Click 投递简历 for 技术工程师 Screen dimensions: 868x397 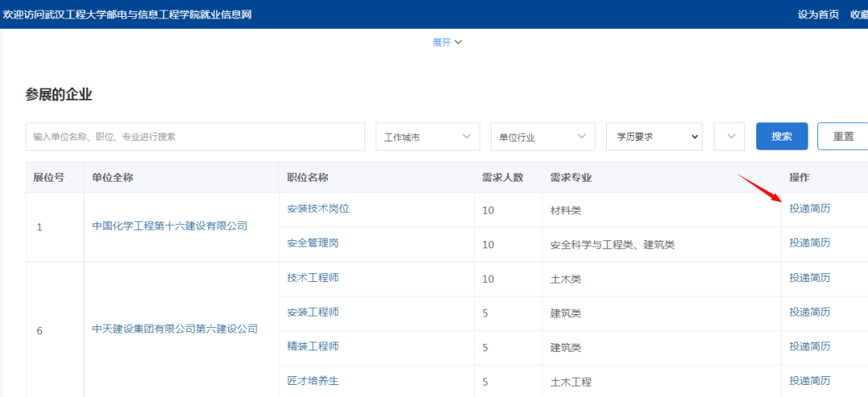point(809,277)
